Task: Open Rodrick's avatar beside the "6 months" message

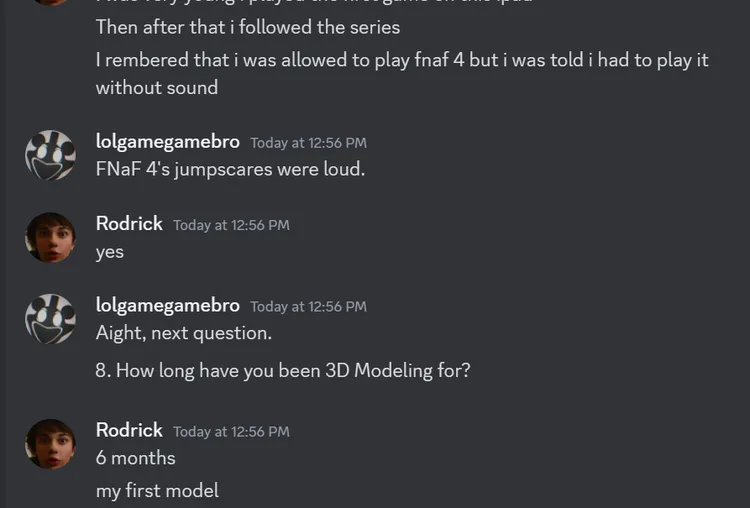Action: (50, 443)
